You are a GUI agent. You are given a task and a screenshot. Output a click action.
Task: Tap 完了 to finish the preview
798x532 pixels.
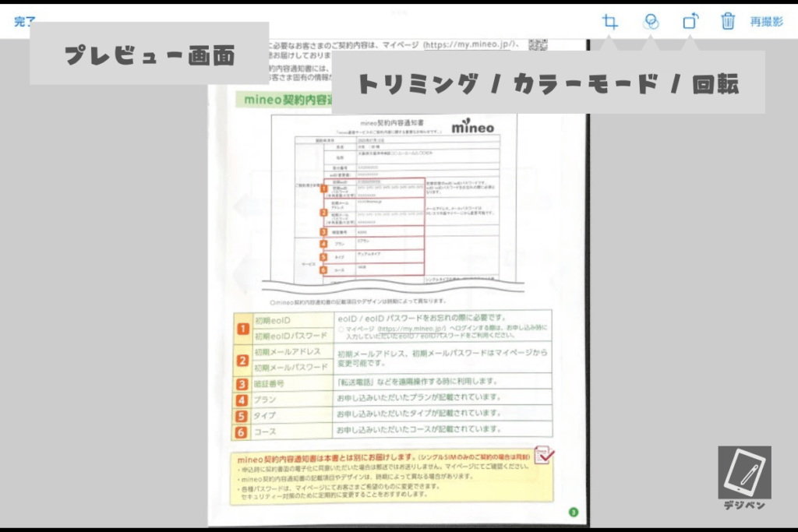tap(25, 22)
